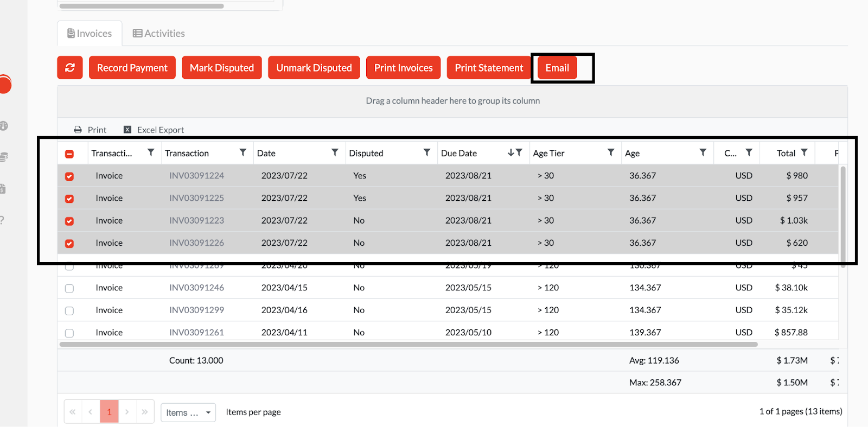The width and height of the screenshot is (868, 439).
Task: Click the printer icon beside Print
Action: pos(78,130)
